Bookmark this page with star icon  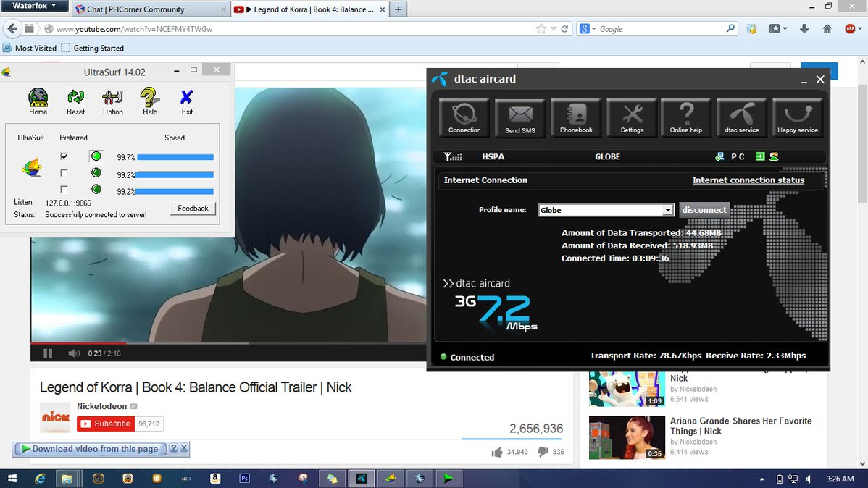tap(541, 29)
